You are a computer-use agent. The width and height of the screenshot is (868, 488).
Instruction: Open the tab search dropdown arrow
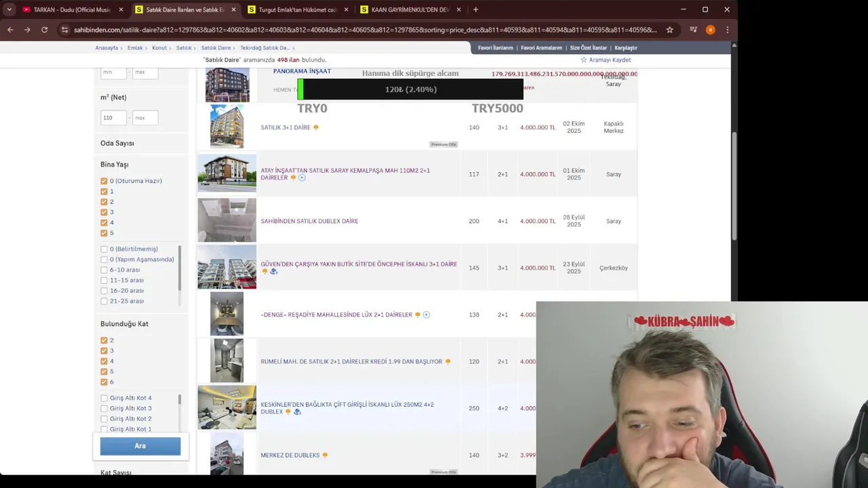point(9,9)
